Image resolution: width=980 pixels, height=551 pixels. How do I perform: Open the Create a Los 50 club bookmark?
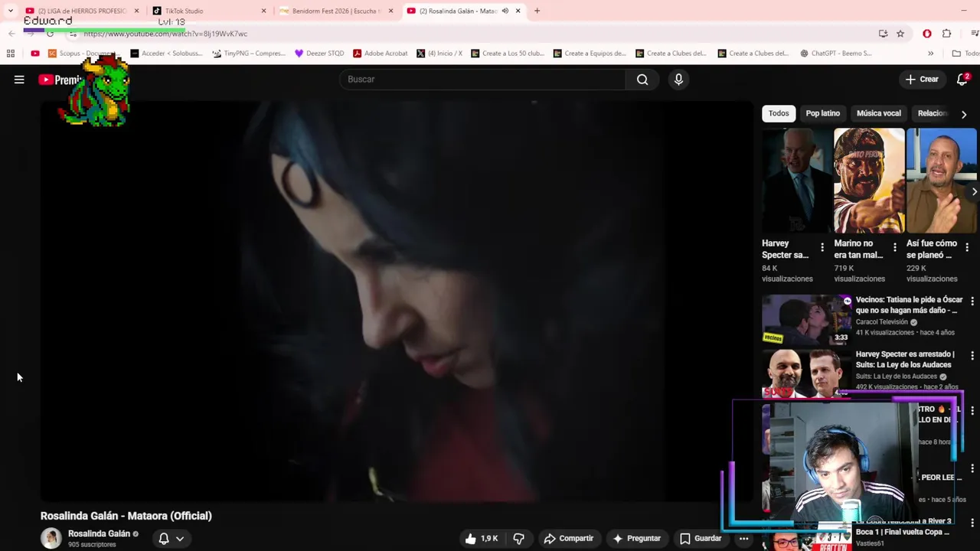coord(507,54)
